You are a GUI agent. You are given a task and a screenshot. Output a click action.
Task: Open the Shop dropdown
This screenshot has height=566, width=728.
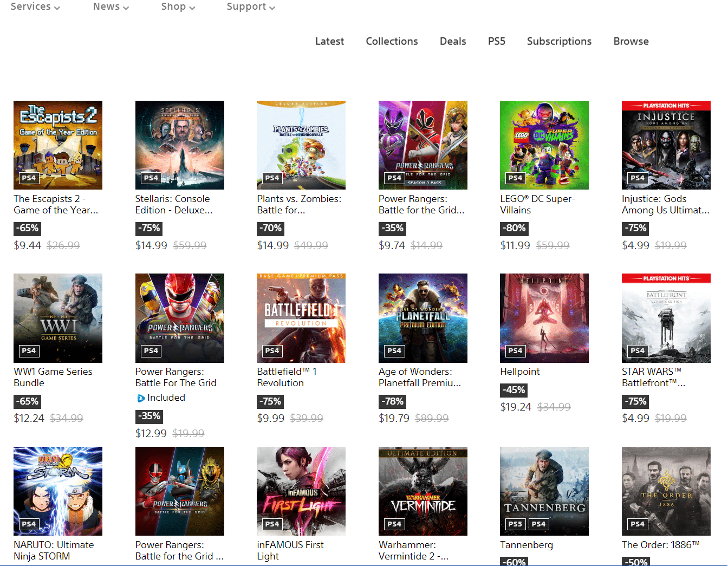[x=178, y=7]
